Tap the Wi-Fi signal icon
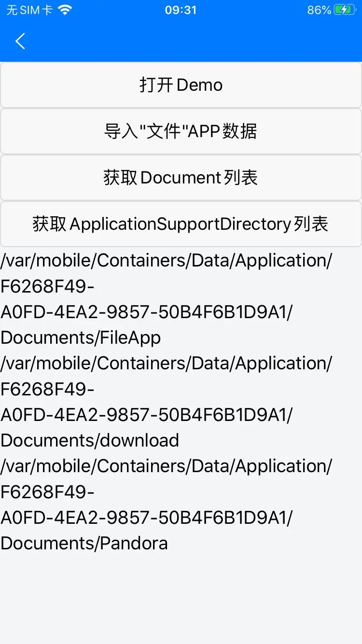Viewport: 362px width, 644px height. (64, 10)
